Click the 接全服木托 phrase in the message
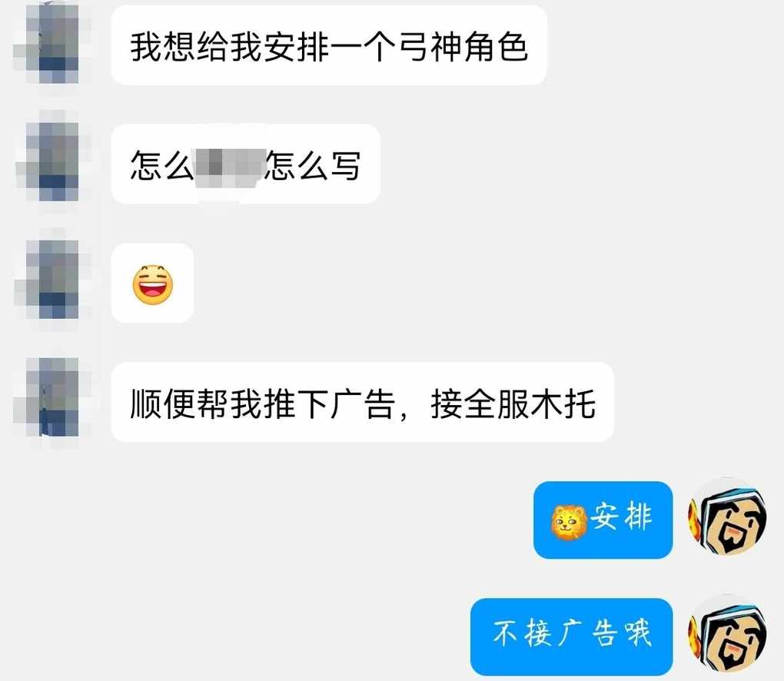784x681 pixels. [513, 404]
